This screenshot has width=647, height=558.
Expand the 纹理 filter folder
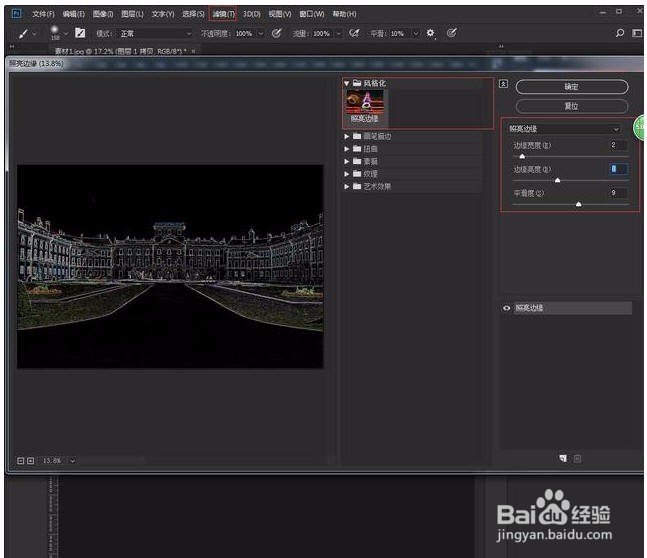click(347, 174)
